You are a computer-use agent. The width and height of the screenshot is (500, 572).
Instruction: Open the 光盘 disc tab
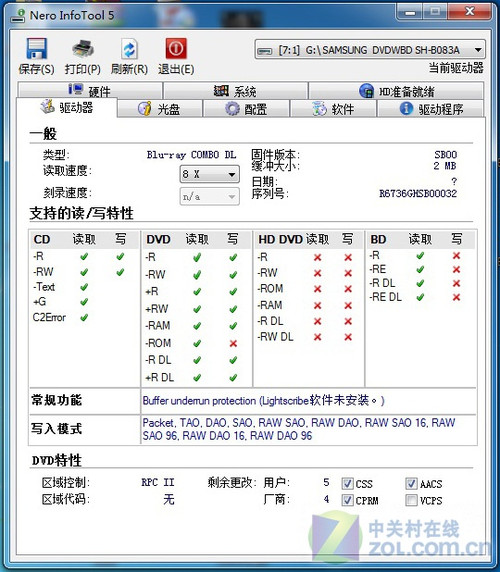pyautogui.click(x=160, y=109)
